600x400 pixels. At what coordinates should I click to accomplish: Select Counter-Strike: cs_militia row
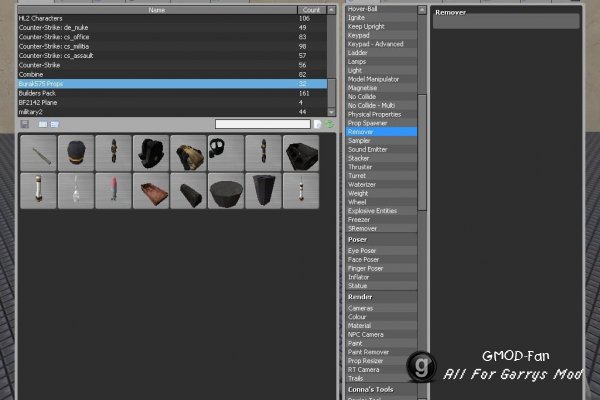[172, 46]
